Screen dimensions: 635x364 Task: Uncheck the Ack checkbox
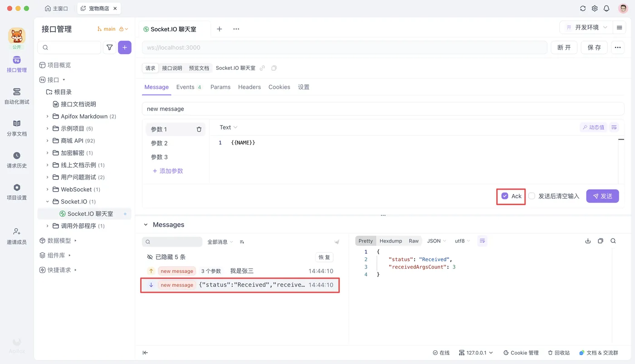[505, 196]
